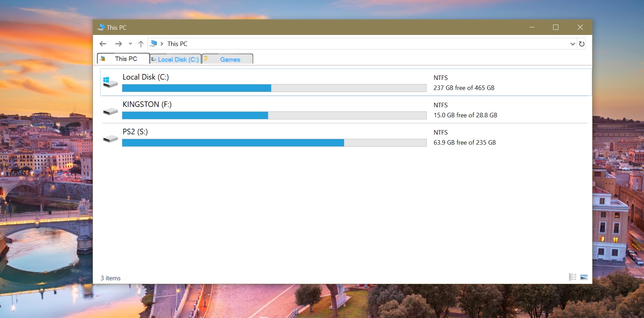
Task: Click NTFS label of PS2 (S:)
Action: click(441, 133)
